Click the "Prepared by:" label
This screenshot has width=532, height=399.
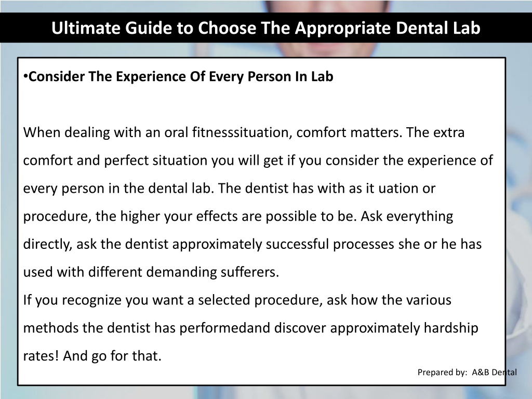click(x=443, y=372)
